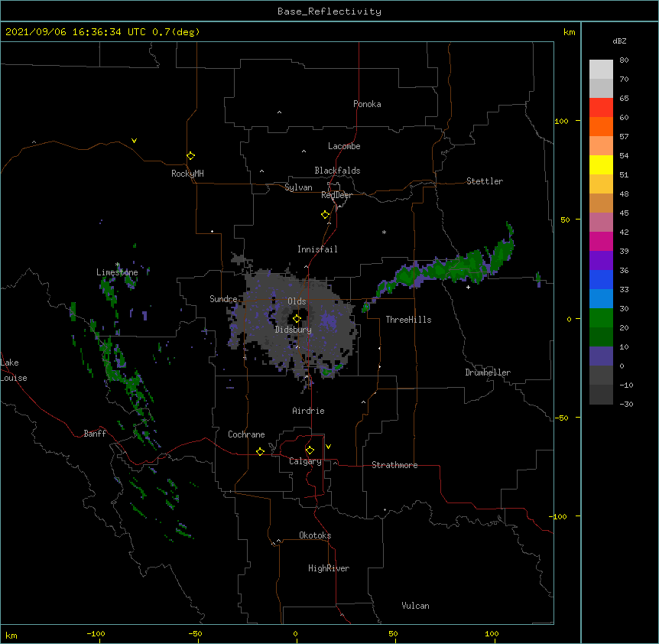
Task: Click the Blackfalds city label
Action: 337,171
